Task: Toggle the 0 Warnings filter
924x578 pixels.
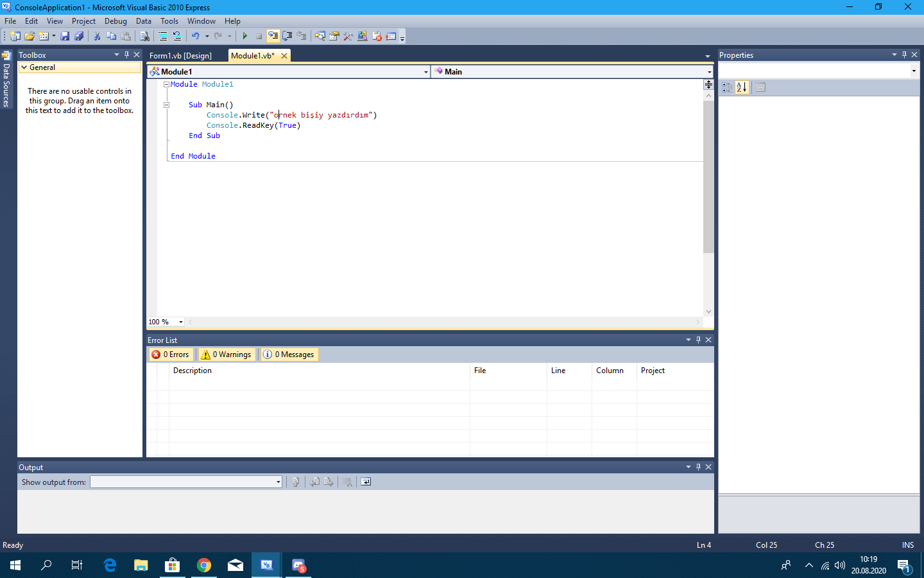Action: 227,355
